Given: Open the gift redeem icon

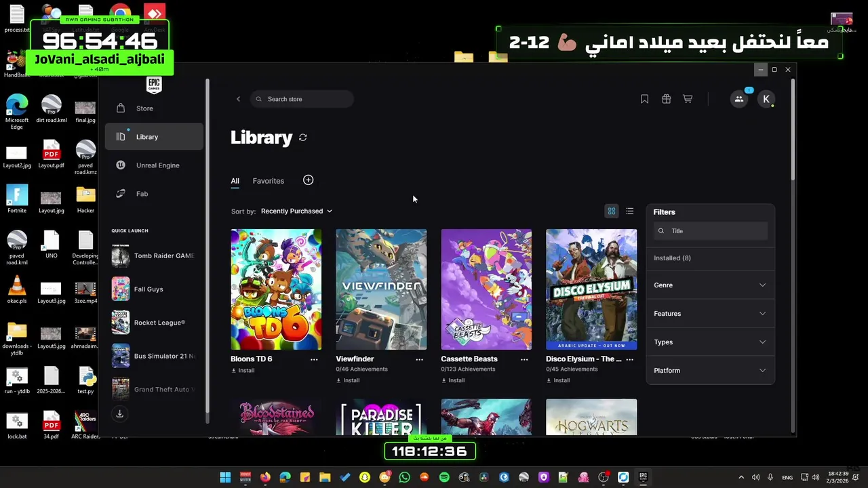Looking at the screenshot, I should pyautogui.click(x=666, y=99).
